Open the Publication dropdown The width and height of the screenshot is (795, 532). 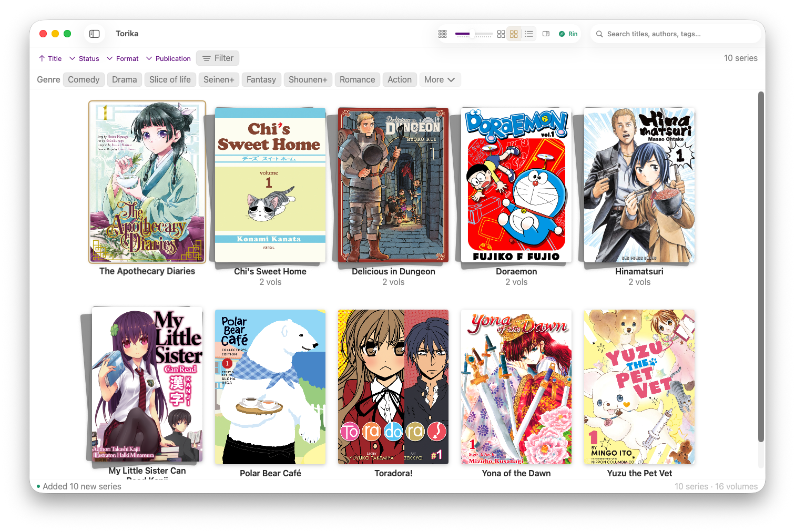[168, 58]
